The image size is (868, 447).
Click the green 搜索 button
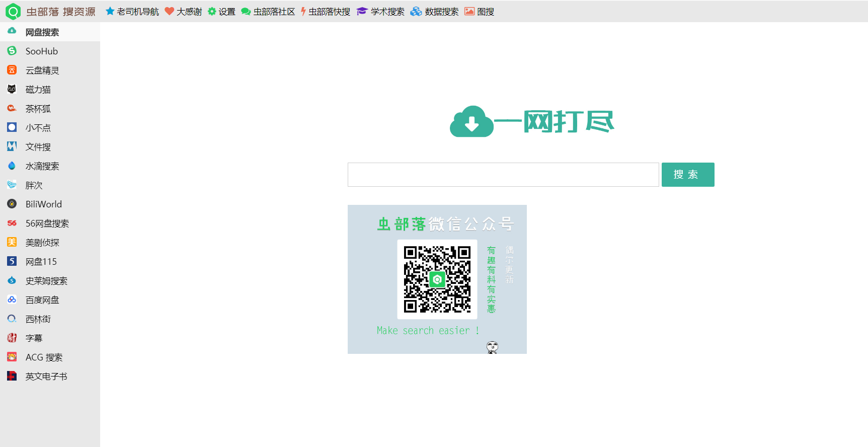point(688,175)
